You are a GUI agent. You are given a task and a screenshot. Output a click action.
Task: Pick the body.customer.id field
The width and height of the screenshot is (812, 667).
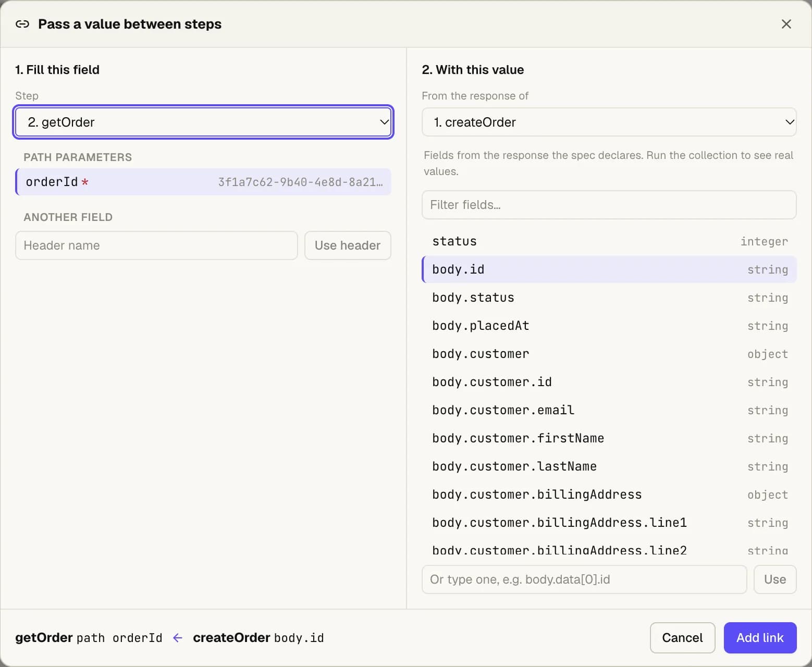coord(609,382)
